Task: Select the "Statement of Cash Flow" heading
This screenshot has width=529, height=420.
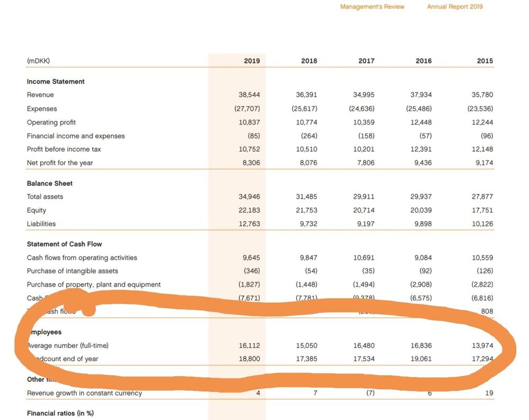Action: click(65, 244)
